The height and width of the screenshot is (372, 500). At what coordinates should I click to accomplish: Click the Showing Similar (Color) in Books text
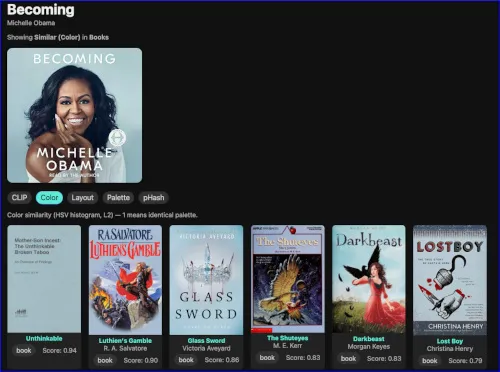tap(58, 37)
